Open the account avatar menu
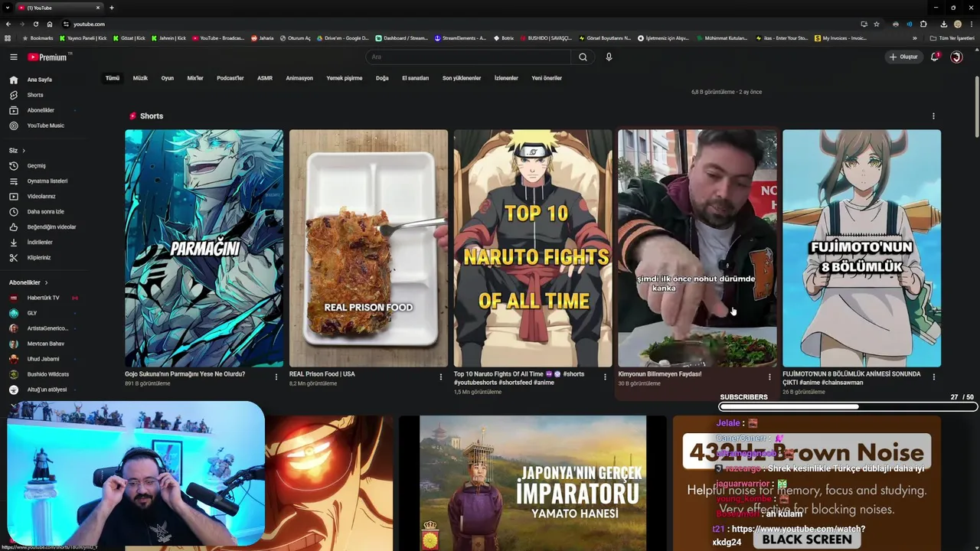The width and height of the screenshot is (980, 551). pos(956,57)
